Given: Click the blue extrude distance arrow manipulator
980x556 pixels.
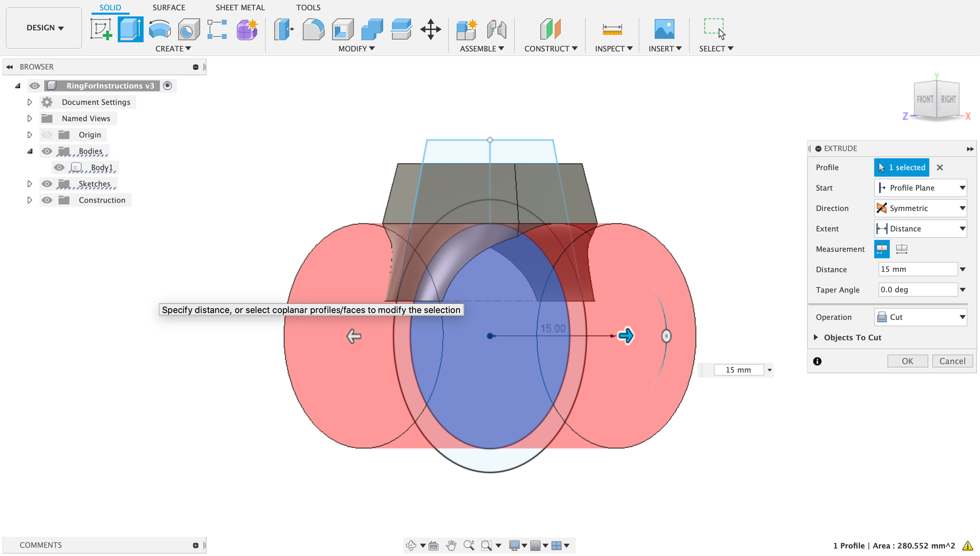Looking at the screenshot, I should click(626, 336).
